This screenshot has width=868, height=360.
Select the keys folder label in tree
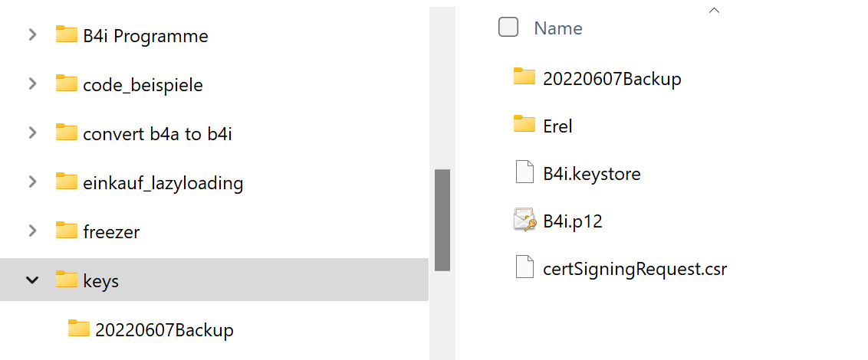click(x=100, y=281)
